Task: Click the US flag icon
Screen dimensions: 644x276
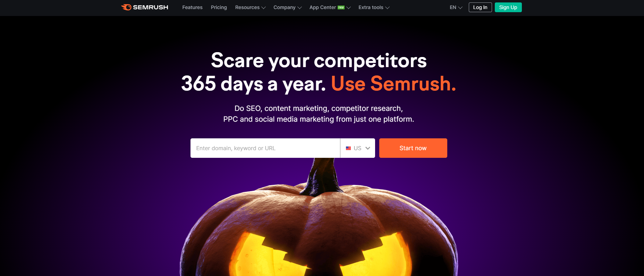Action: (348, 148)
